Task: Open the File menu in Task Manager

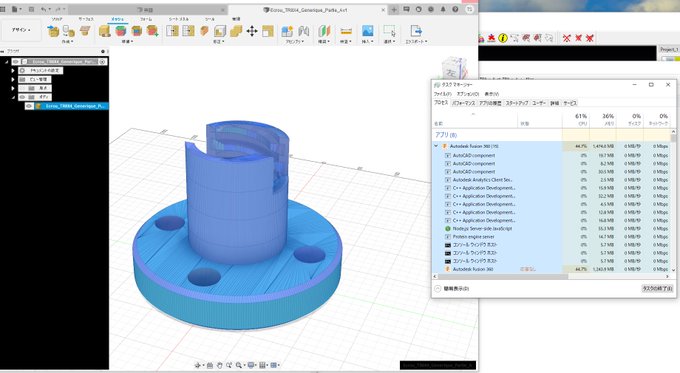Action: click(442, 94)
